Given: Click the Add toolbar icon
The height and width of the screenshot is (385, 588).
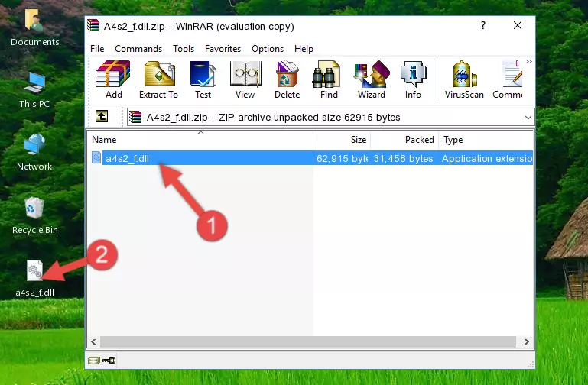Looking at the screenshot, I should click(113, 79).
